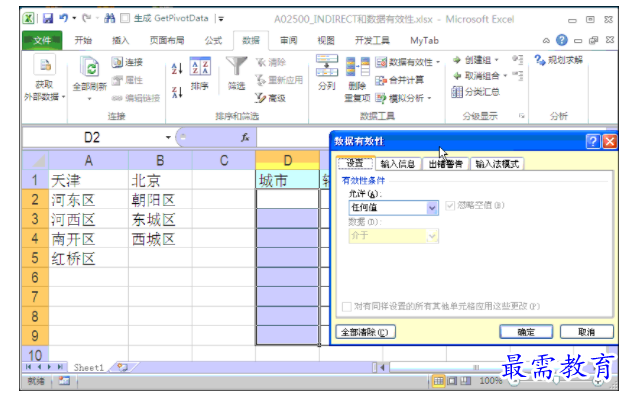Click the Page Layout view status bar icon
The image size is (623, 398).
point(453,381)
